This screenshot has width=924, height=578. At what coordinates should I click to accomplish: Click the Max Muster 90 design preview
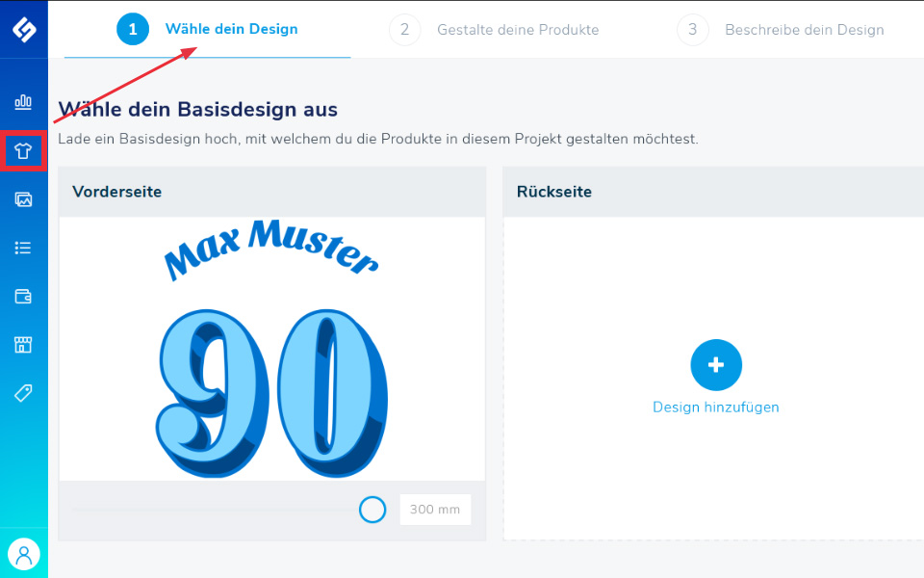coord(272,349)
